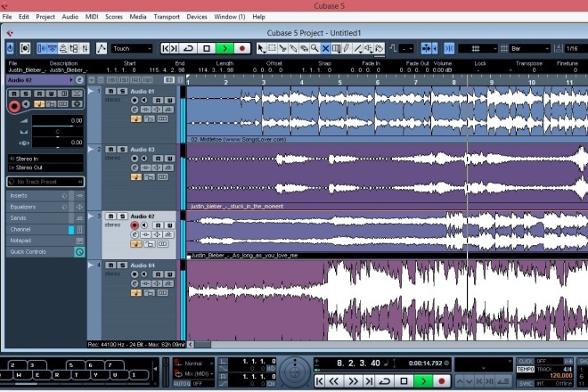Screen dimensions: 588x392
Task: Mute the Audio 01 track
Action: (110, 91)
